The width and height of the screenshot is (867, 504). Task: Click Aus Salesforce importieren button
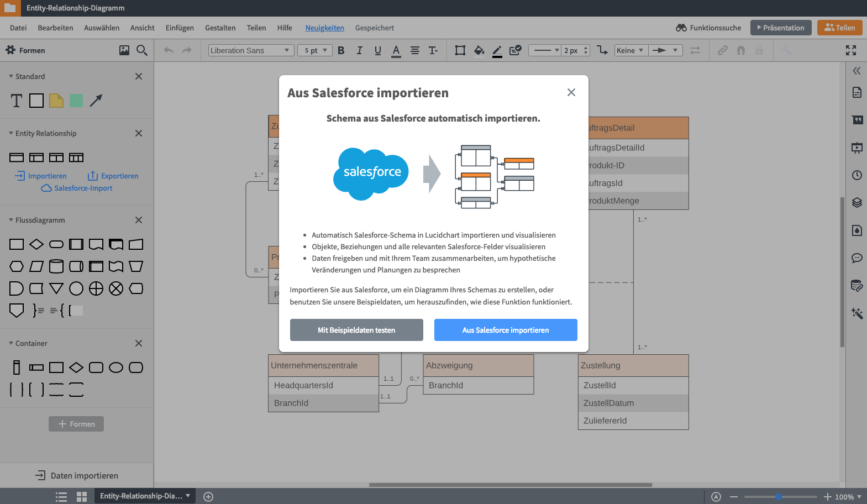(506, 330)
